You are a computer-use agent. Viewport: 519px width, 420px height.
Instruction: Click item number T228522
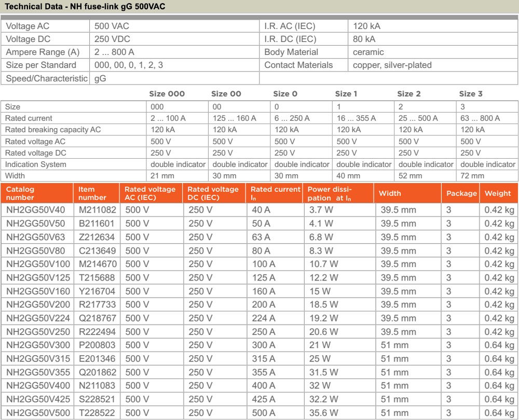pyautogui.click(x=97, y=413)
